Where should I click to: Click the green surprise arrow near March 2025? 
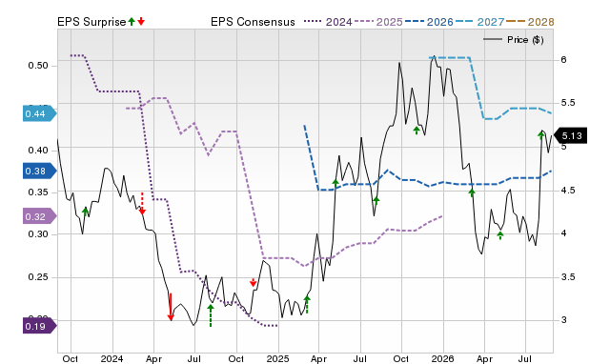tap(307, 305)
